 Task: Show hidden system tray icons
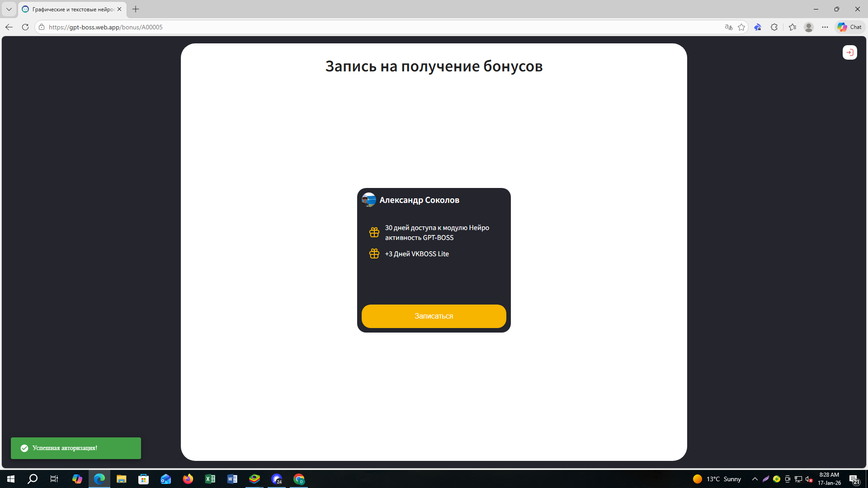coord(755,479)
